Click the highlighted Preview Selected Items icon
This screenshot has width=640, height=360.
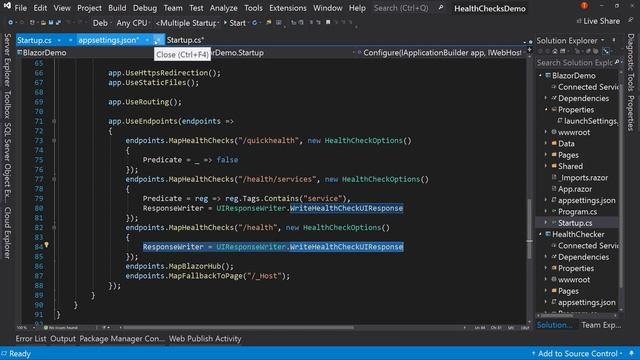tap(606, 51)
